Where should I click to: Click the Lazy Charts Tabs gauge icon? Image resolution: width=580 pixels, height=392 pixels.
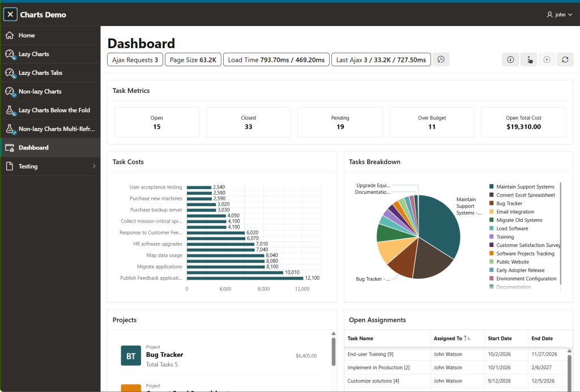[10, 73]
